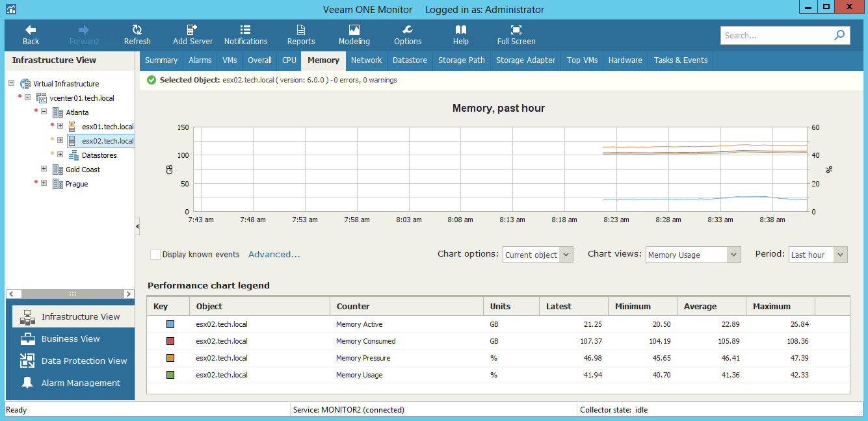Open the Options settings
Image resolution: width=868 pixels, height=421 pixels.
[x=408, y=35]
